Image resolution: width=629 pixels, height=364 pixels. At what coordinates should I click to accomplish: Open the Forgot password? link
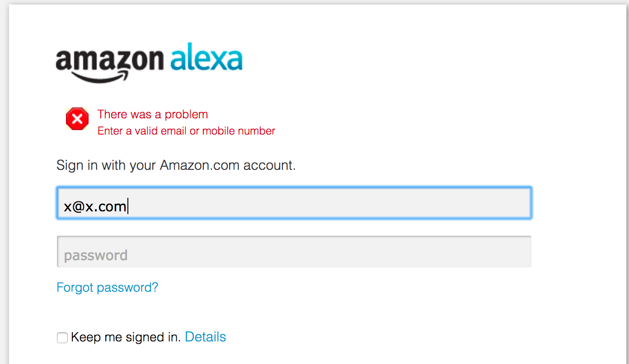[107, 288]
